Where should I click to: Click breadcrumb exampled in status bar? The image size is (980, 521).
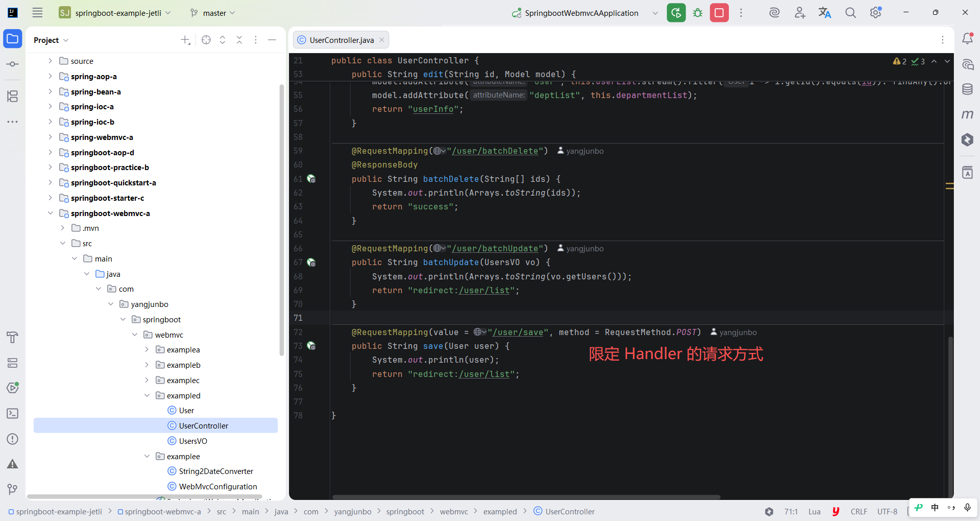click(500, 511)
